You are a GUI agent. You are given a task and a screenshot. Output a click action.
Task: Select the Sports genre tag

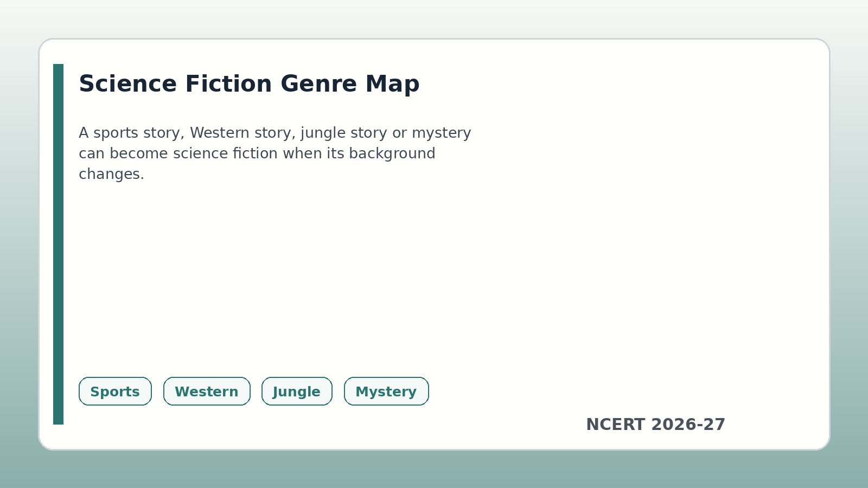[115, 391]
